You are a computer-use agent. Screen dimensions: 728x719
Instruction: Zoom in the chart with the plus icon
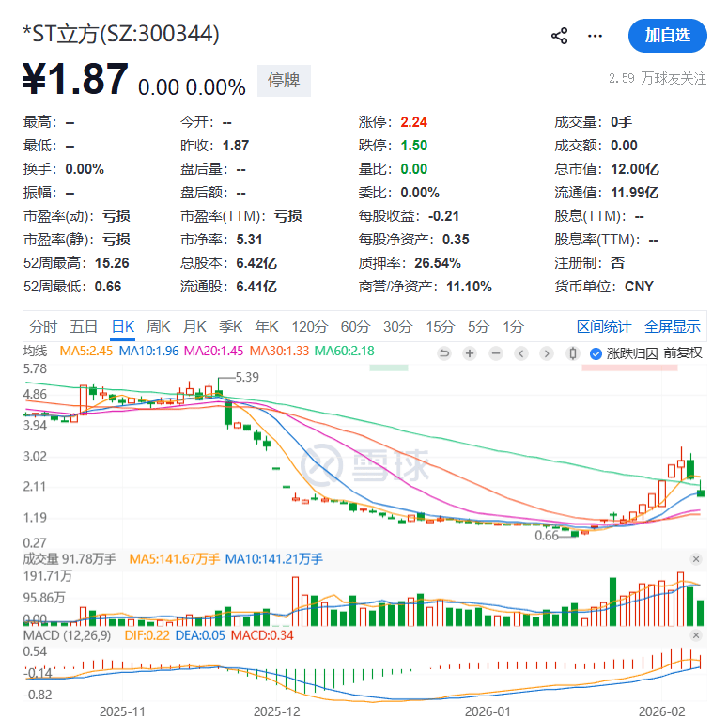coord(470,353)
